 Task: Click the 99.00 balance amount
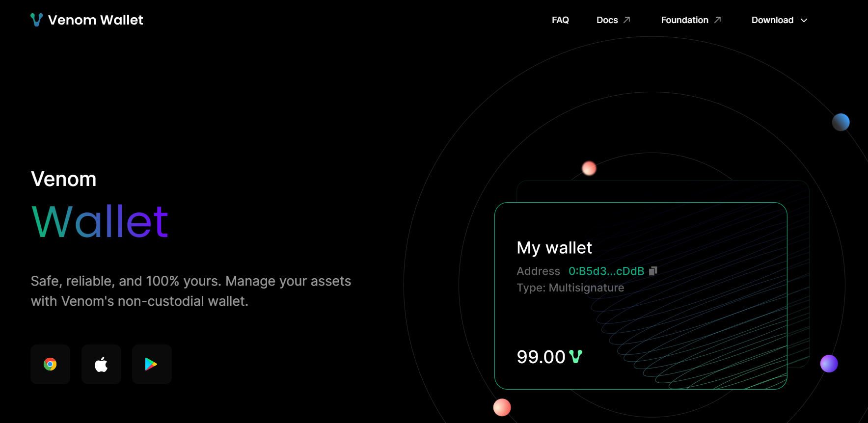(x=541, y=357)
